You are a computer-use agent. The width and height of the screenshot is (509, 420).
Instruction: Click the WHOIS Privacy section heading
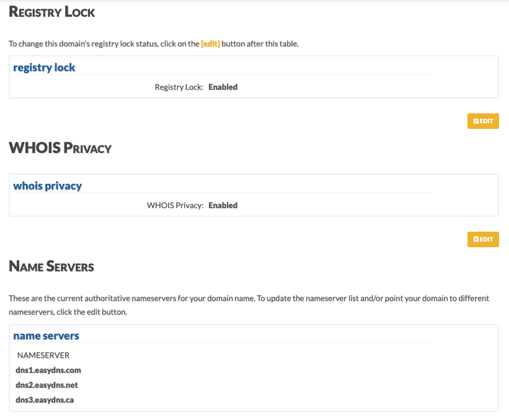tap(60, 148)
